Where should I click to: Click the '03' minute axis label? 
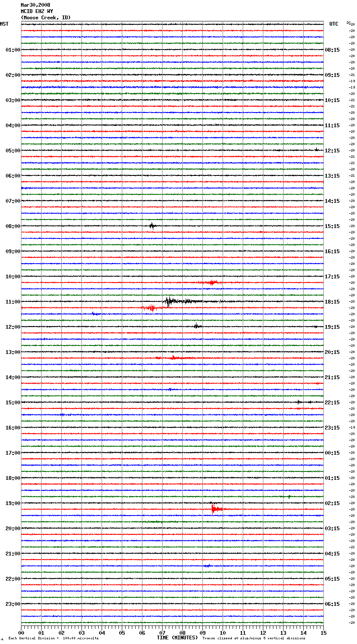point(81,633)
